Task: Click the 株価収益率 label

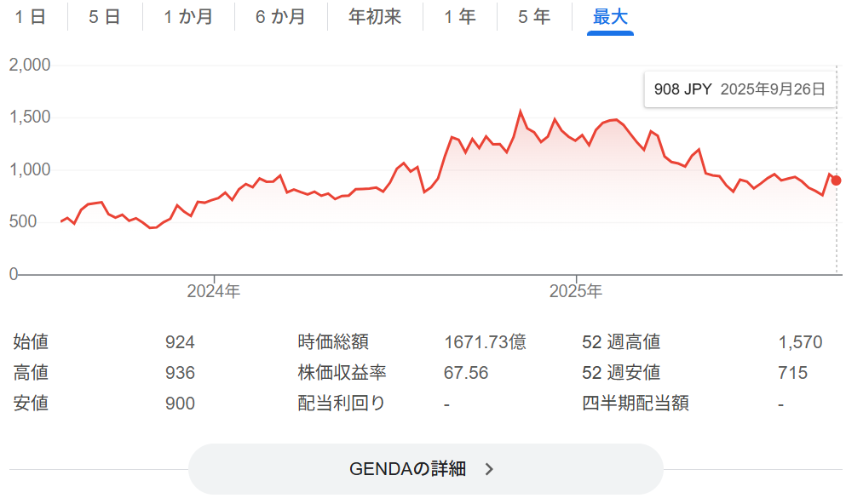Action: [342, 373]
